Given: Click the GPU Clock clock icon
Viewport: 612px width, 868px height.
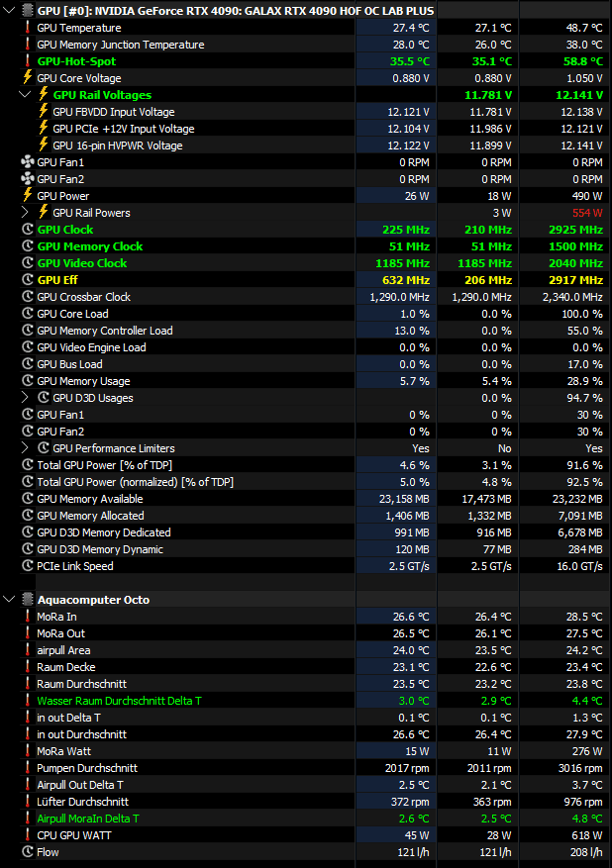Looking at the screenshot, I should coord(27,230).
